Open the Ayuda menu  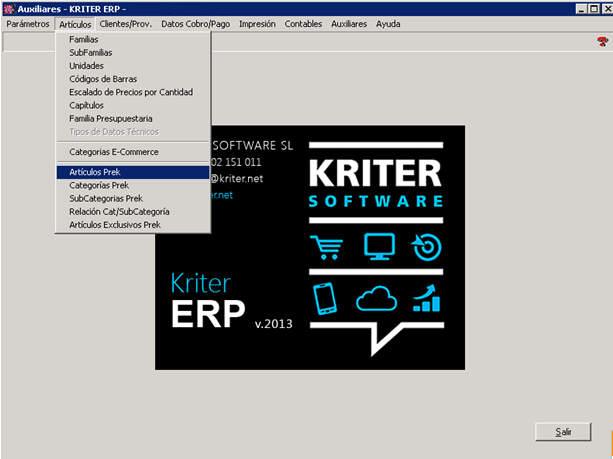[x=388, y=24]
